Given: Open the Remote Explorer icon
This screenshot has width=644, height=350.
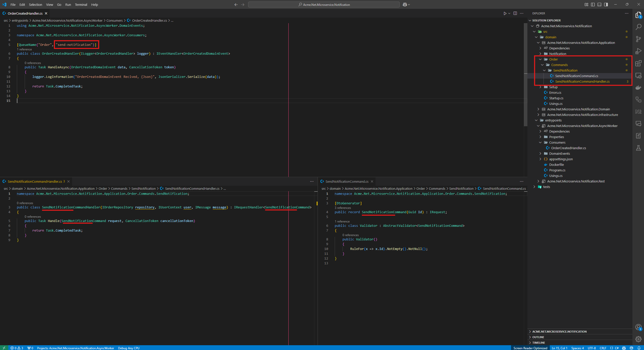Looking at the screenshot, I should [638, 75].
